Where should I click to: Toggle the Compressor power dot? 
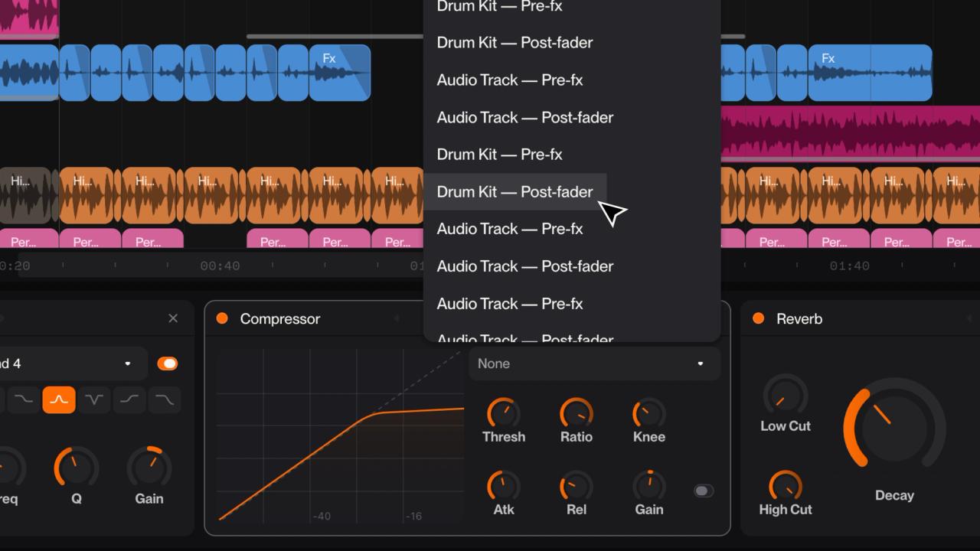[222, 318]
